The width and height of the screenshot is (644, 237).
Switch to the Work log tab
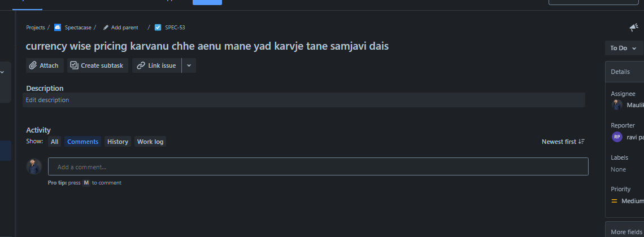coord(150,142)
